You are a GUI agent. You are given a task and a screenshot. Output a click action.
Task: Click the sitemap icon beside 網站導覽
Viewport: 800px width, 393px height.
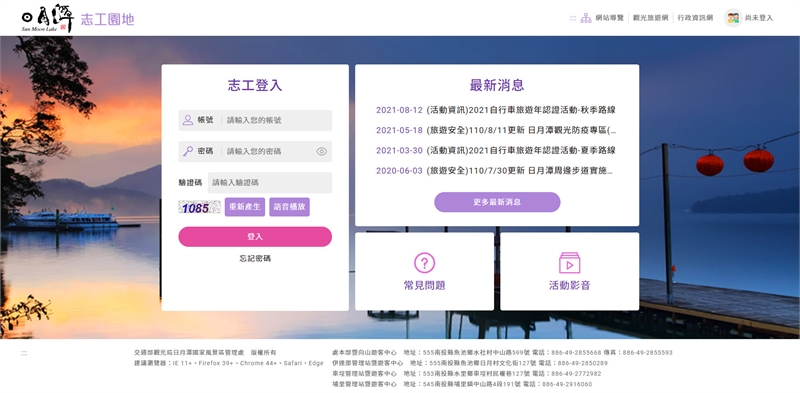tap(586, 18)
